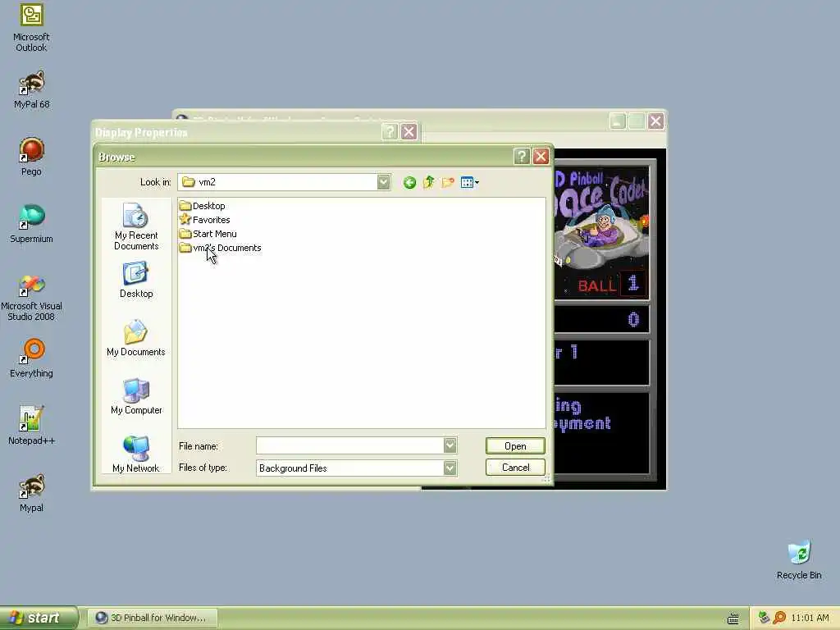Image resolution: width=840 pixels, height=630 pixels.
Task: Click the 11:01 AM system clock
Action: tap(810, 618)
